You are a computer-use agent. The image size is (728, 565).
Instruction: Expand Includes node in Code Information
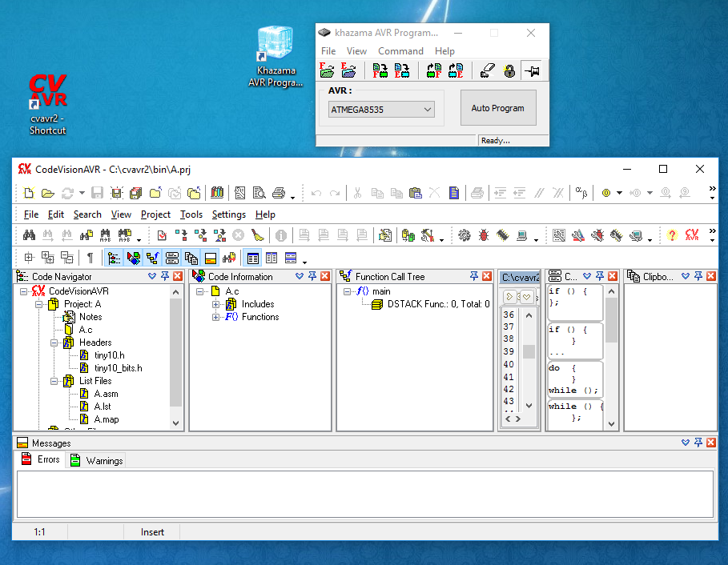click(215, 304)
